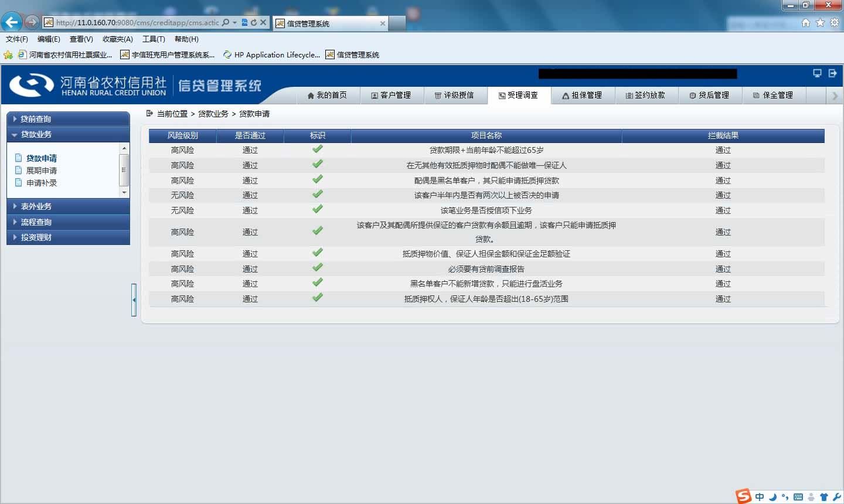Collapse the 贷款业务 sidebar section
This screenshot has height=504, width=844.
(68, 134)
